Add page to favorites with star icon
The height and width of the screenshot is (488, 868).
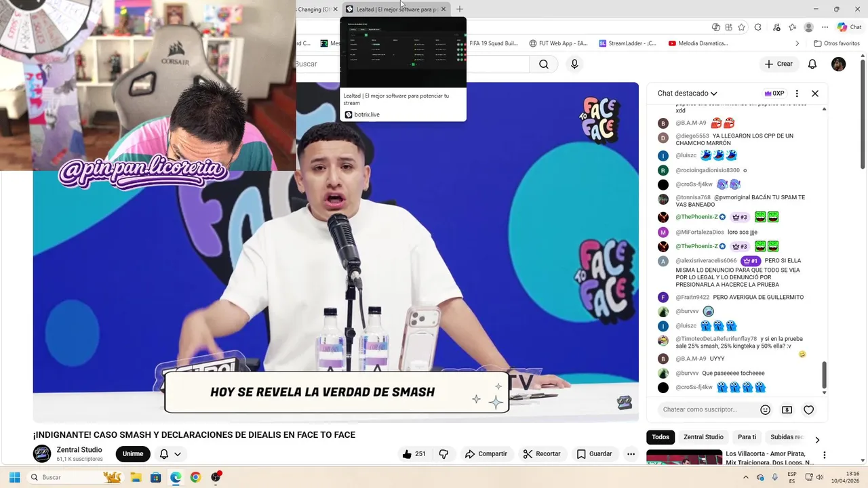[x=742, y=27]
